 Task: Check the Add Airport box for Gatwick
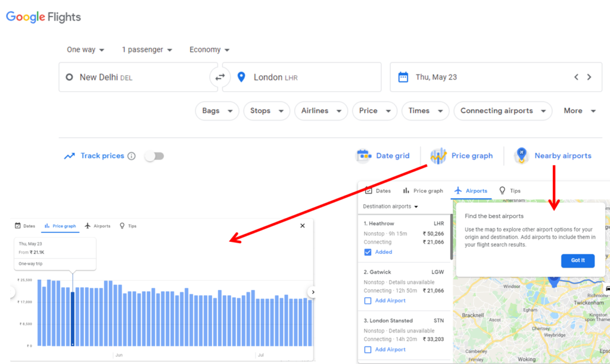coord(368,301)
